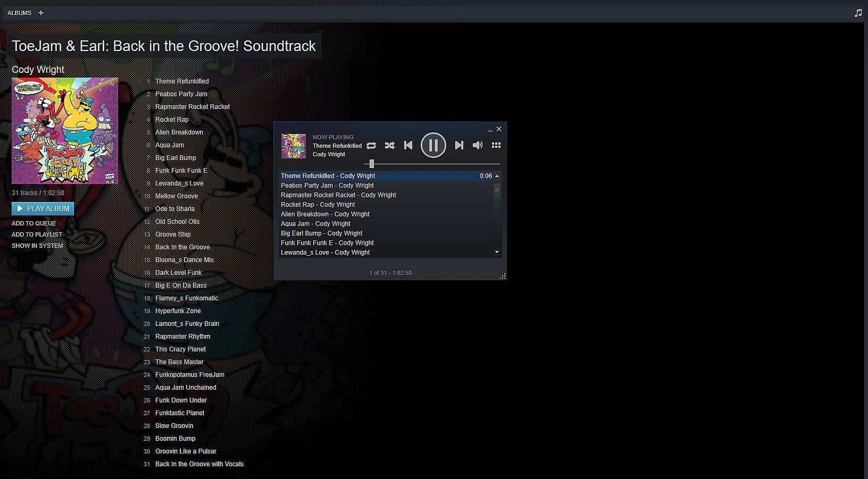Click SHOW IN SYSTEM
868x479 pixels.
pos(37,246)
